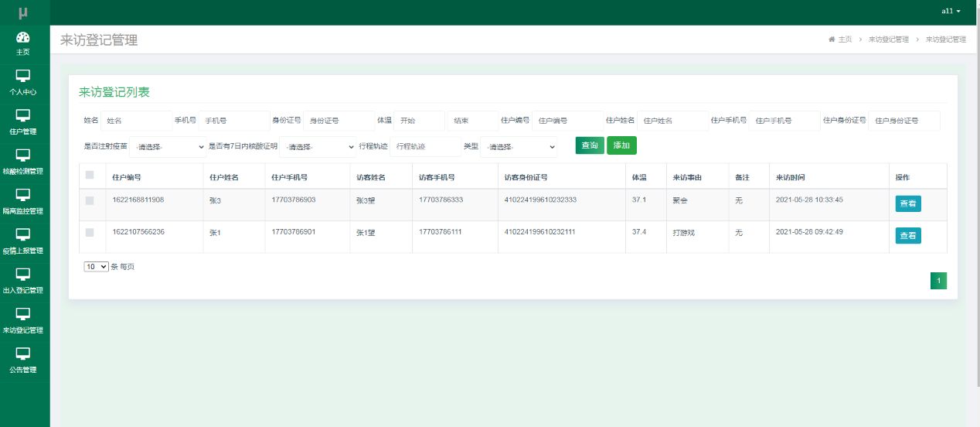The height and width of the screenshot is (427, 980).
Task: Open the a11 user dropdown menu
Action: [x=951, y=11]
